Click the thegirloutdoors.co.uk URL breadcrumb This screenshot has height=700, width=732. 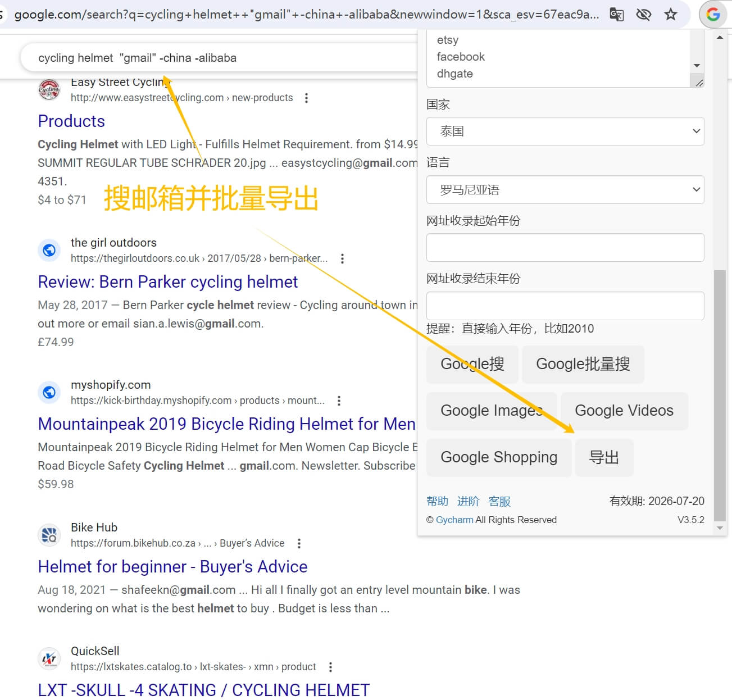(199, 258)
